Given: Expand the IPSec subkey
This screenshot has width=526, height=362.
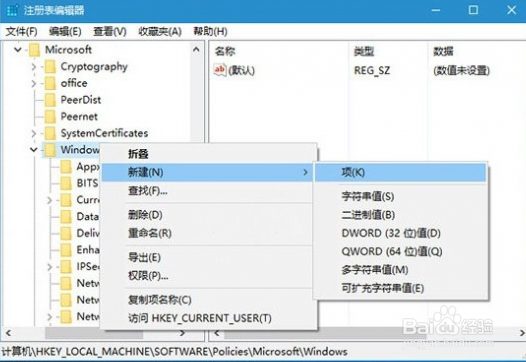Looking at the screenshot, I should tap(49, 267).
